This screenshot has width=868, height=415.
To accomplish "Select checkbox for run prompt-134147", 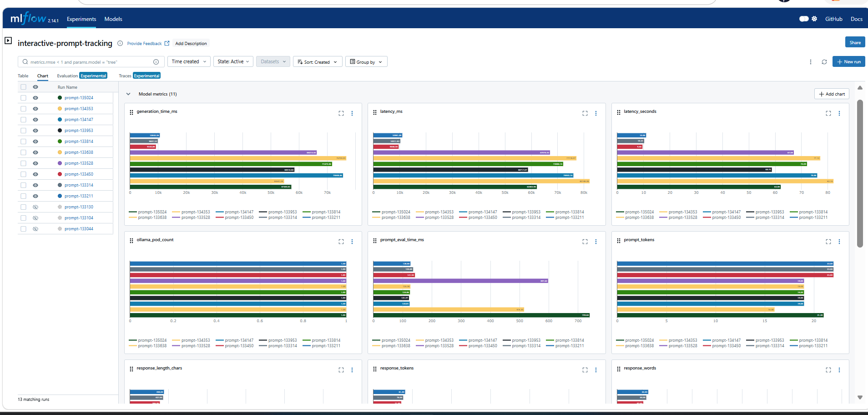I will (x=23, y=120).
